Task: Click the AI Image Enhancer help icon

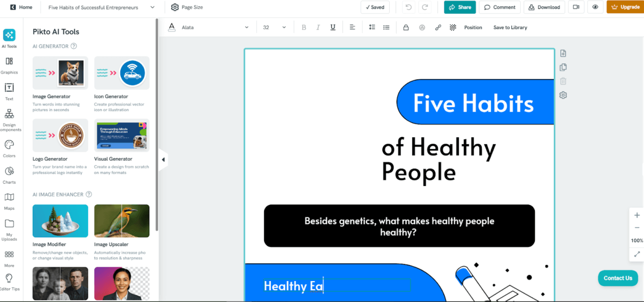Action: pos(89,195)
